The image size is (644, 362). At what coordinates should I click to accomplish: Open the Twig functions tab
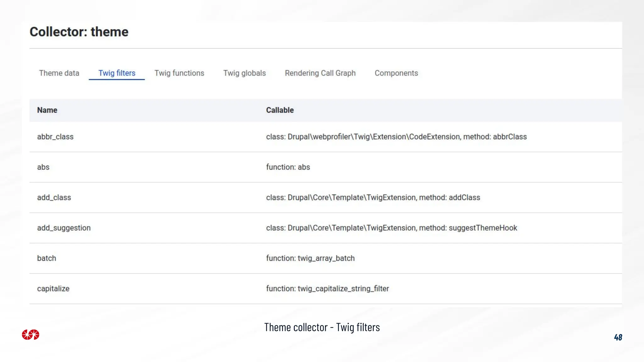[179, 73]
